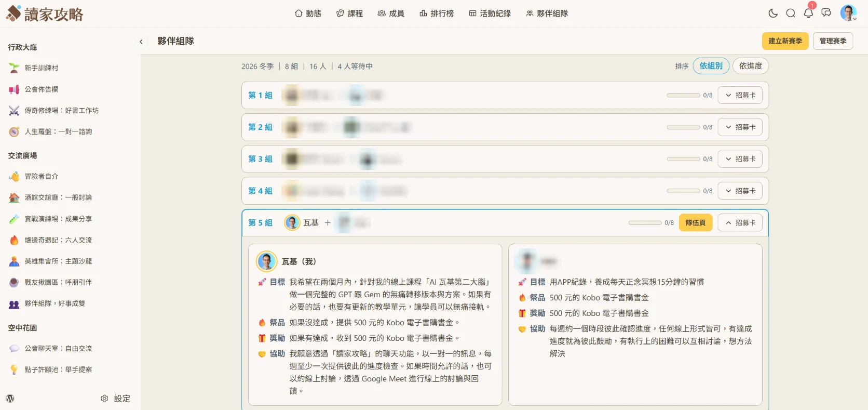
Task: Click 交流廣場 section heading
Action: 22,156
